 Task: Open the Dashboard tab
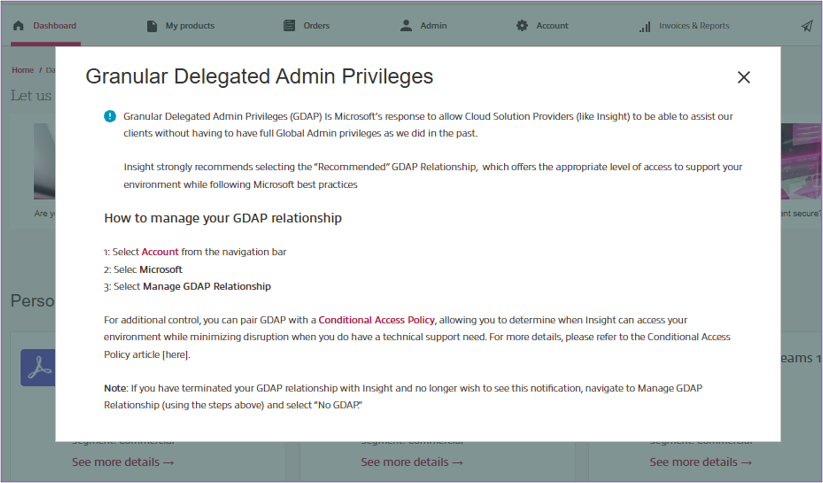(55, 26)
